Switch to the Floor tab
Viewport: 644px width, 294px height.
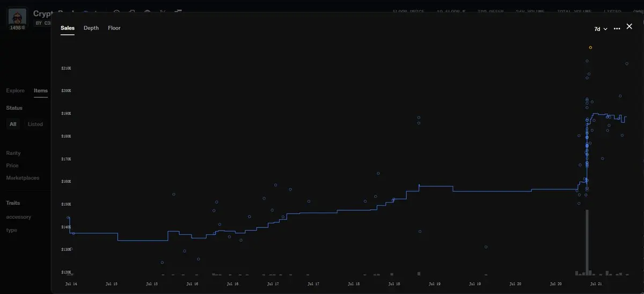[x=114, y=28]
